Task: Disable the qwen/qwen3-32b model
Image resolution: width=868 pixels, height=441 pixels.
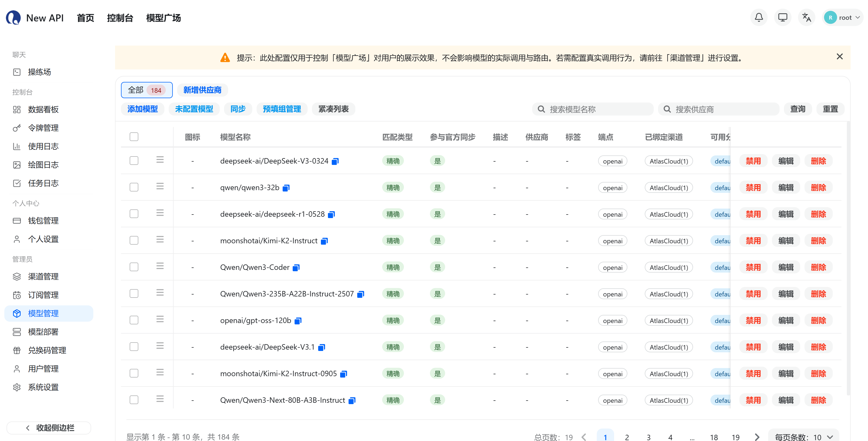Action: click(753, 188)
